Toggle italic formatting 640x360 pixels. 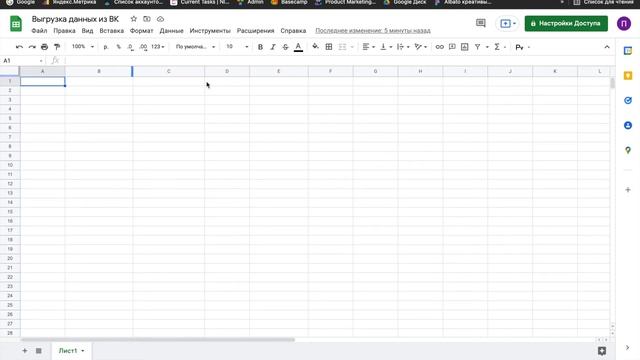click(273, 47)
